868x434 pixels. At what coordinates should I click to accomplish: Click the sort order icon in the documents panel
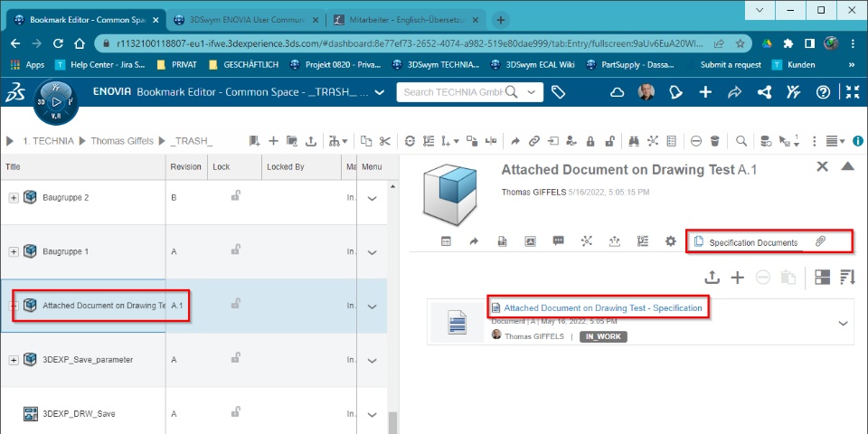(x=847, y=278)
